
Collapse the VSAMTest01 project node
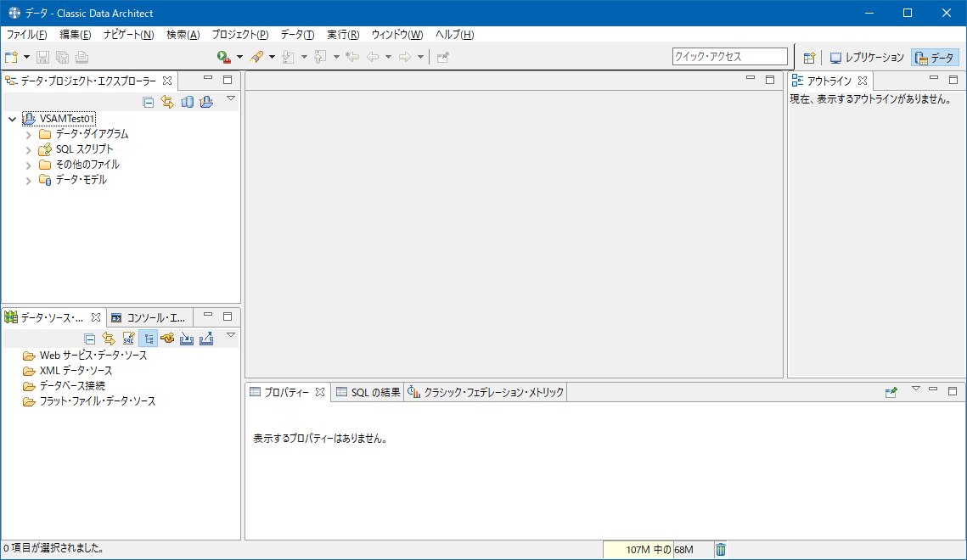(x=13, y=119)
